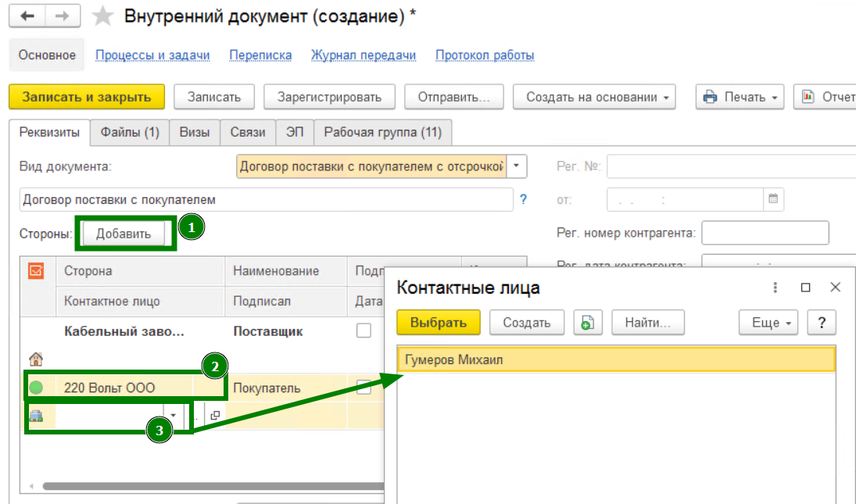856x504 pixels.
Task: Expand contact person dropdown arrow in table row
Action: [173, 416]
